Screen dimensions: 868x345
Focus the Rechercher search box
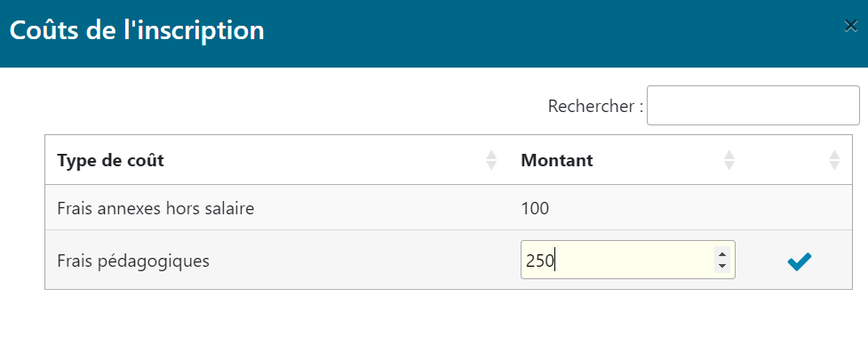click(753, 105)
